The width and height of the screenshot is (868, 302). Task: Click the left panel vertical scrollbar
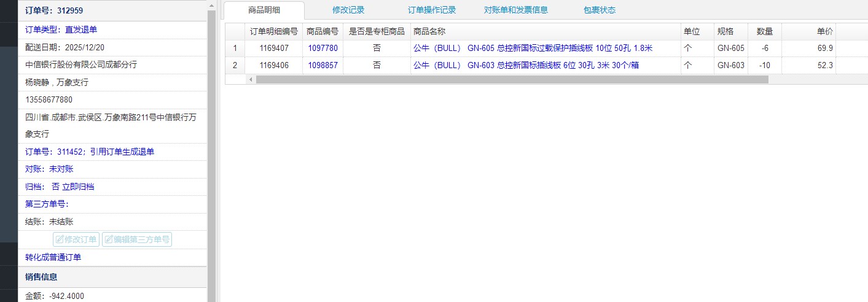[211, 153]
